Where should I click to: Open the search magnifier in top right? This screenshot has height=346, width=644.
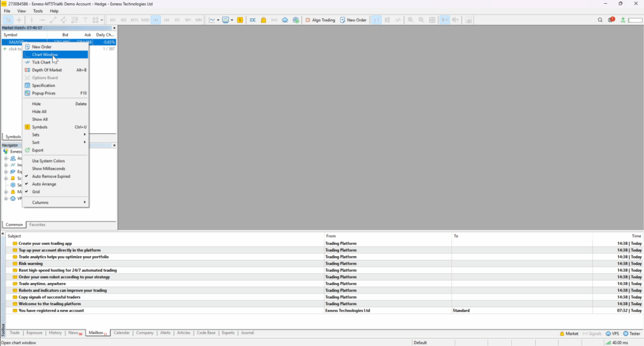[600, 20]
